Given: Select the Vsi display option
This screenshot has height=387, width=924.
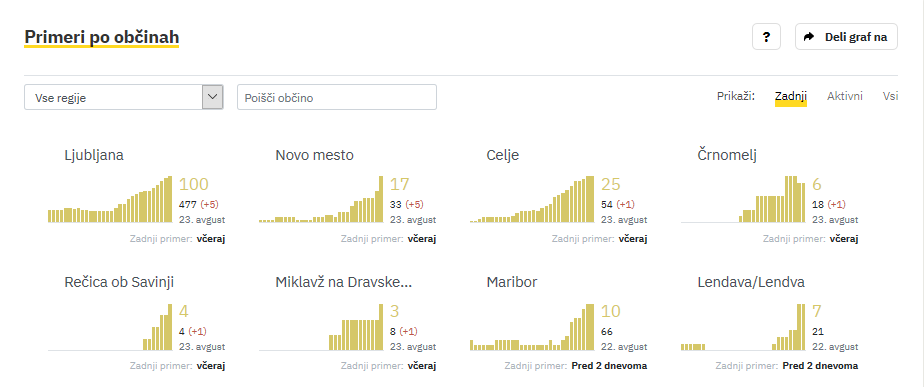Looking at the screenshot, I should (x=890, y=96).
